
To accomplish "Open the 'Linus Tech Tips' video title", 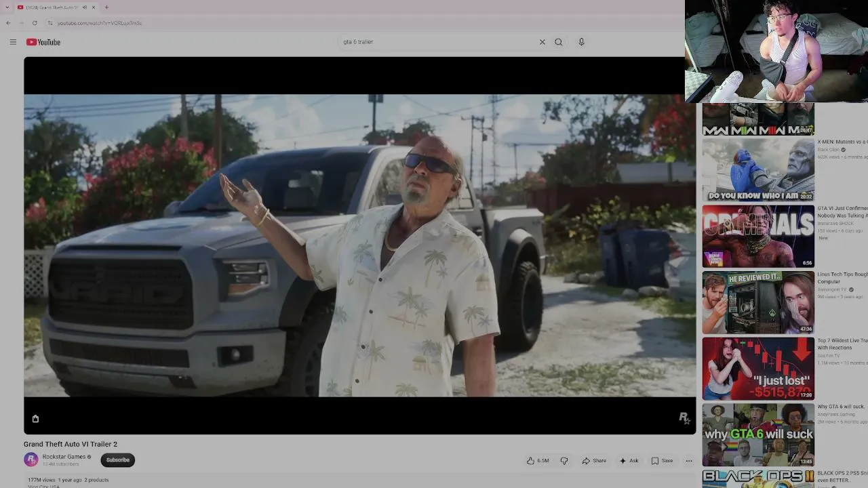I will [842, 278].
